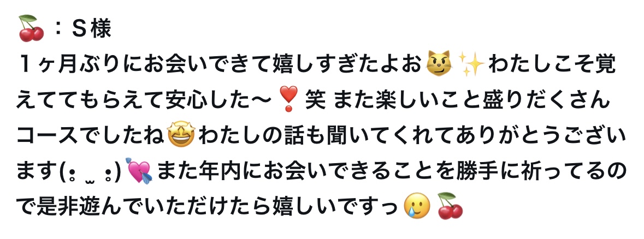The width and height of the screenshot is (644, 239).
Task: Click the cherry emoji before S様
Action: pos(31,28)
